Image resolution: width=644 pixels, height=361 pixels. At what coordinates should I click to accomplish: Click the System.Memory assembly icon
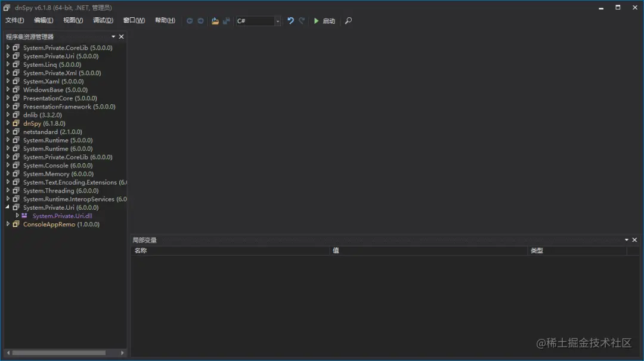[x=16, y=174]
